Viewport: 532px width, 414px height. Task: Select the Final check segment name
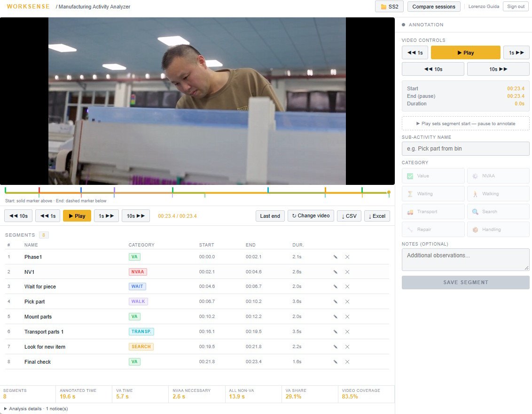(x=38, y=362)
